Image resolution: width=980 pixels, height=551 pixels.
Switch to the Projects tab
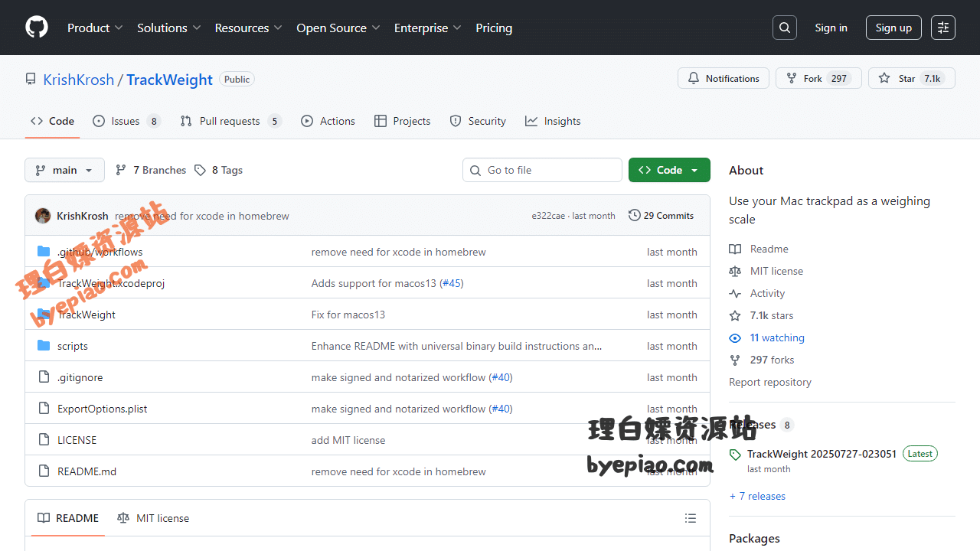[403, 121]
